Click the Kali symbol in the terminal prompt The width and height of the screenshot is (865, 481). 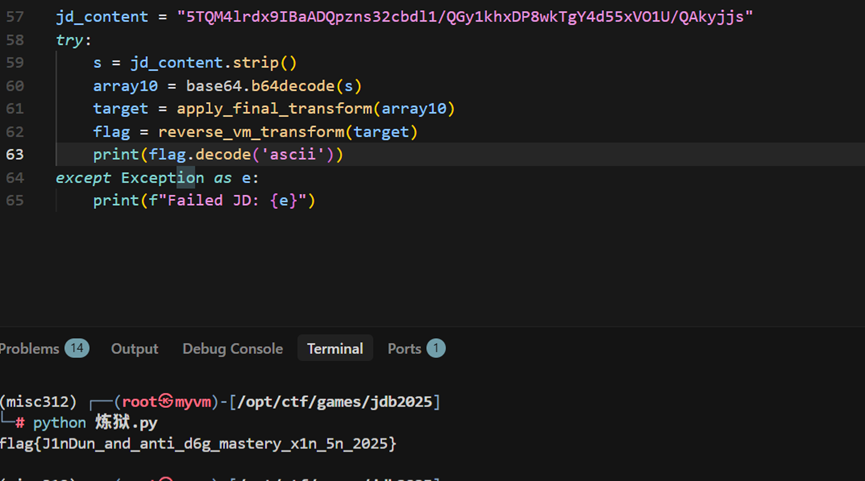click(x=164, y=402)
